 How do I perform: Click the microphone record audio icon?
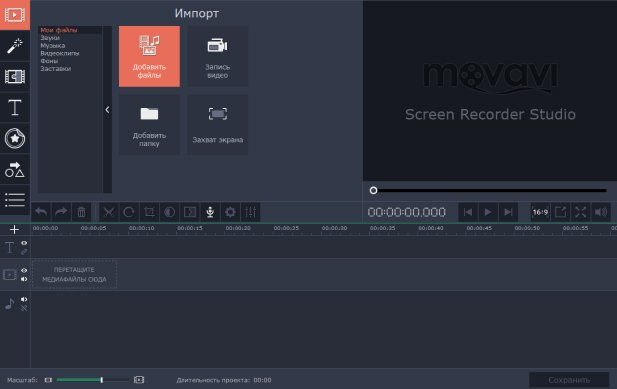pyautogui.click(x=210, y=212)
